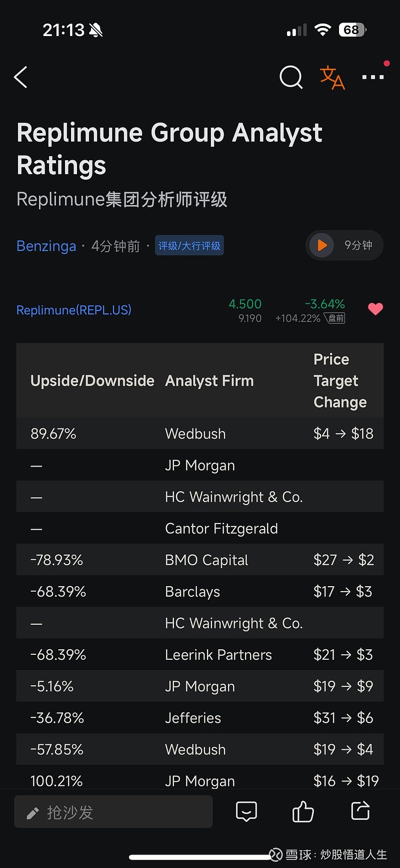Open the comments speech bubble icon
The width and height of the screenshot is (400, 868).
(x=246, y=811)
